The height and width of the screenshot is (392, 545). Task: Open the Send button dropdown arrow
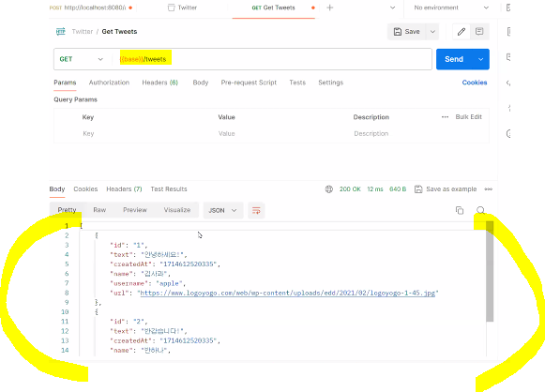[x=480, y=59]
